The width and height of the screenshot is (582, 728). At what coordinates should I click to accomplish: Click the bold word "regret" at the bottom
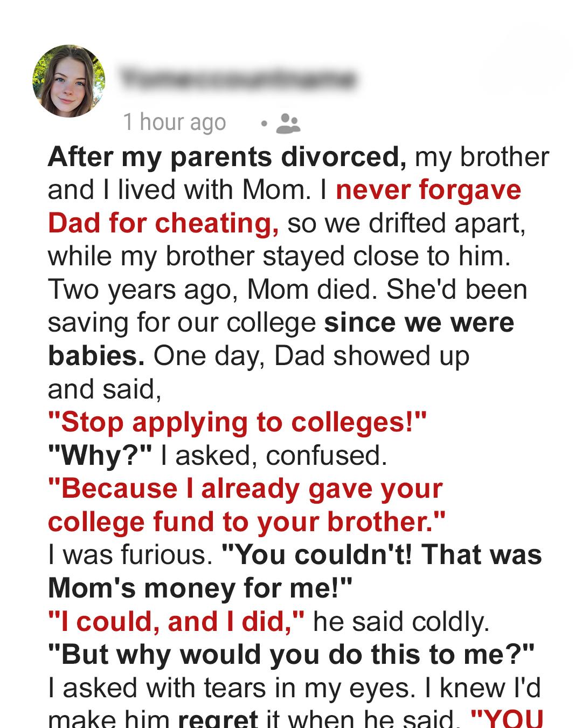click(218, 720)
